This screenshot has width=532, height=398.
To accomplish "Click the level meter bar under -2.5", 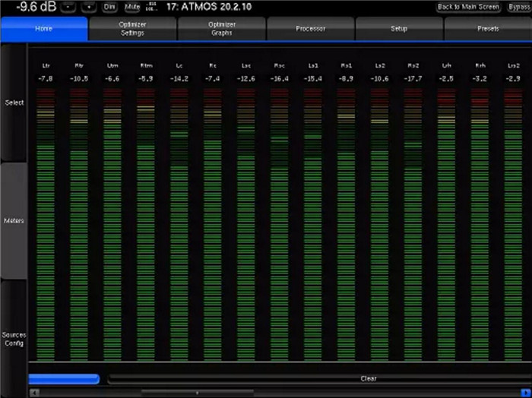I will [x=446, y=224].
